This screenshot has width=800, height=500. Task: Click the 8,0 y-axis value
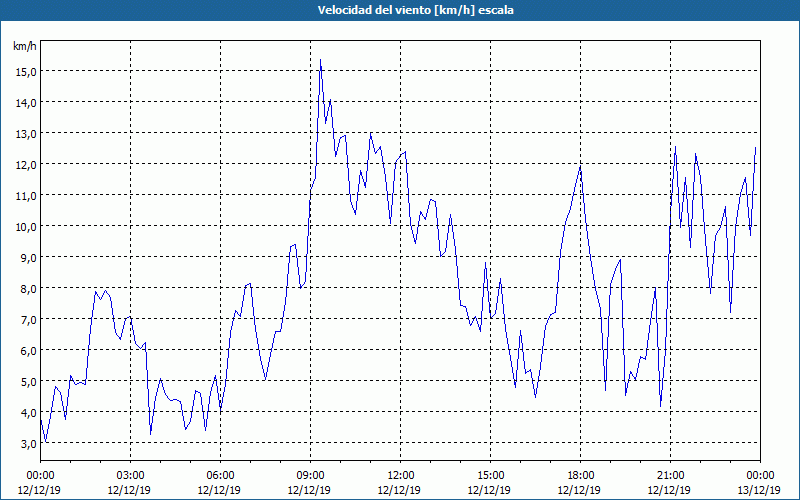pyautogui.click(x=28, y=289)
